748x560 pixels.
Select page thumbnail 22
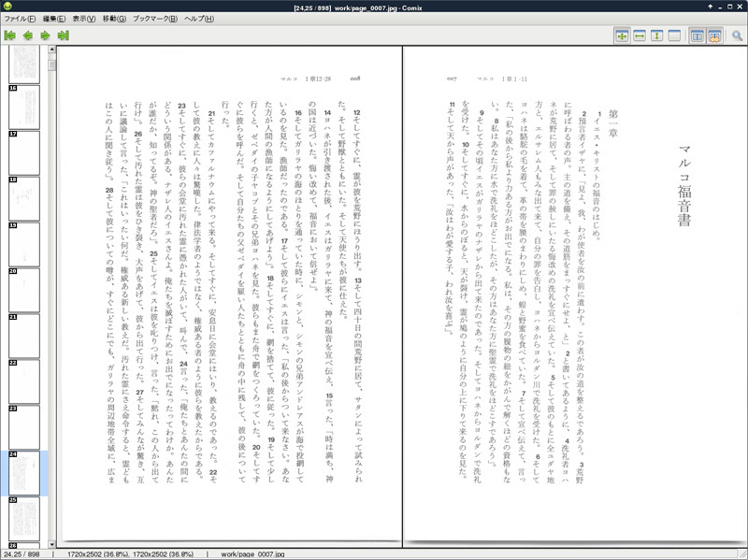click(x=24, y=381)
